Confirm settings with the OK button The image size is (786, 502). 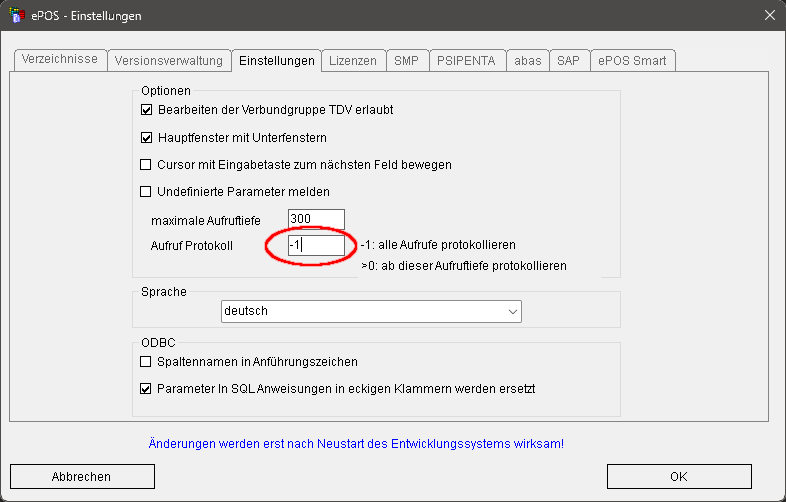pyautogui.click(x=679, y=476)
